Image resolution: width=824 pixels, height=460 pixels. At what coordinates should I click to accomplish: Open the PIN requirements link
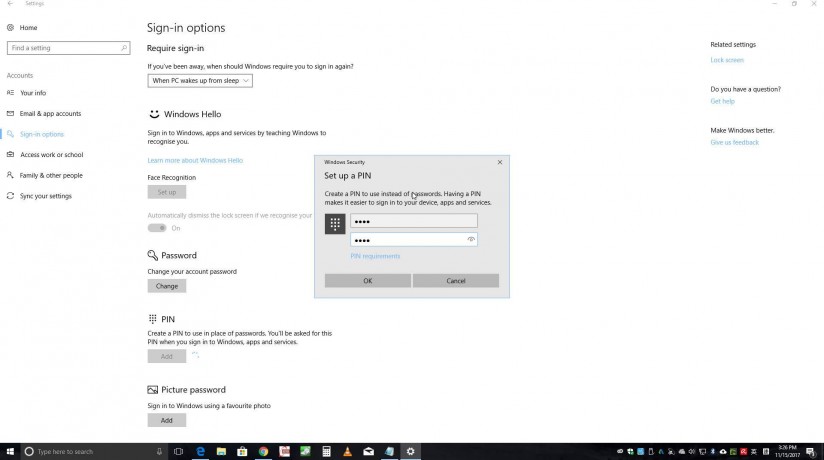[x=375, y=257]
